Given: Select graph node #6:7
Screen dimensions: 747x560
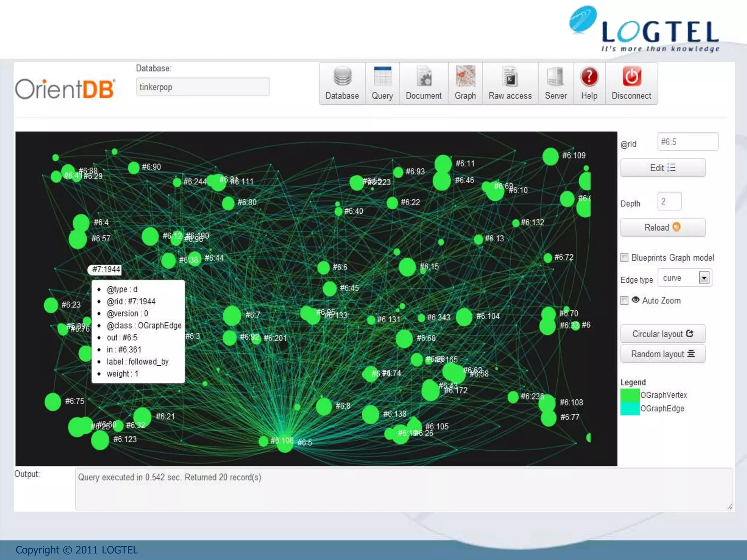Looking at the screenshot, I should [x=232, y=316].
